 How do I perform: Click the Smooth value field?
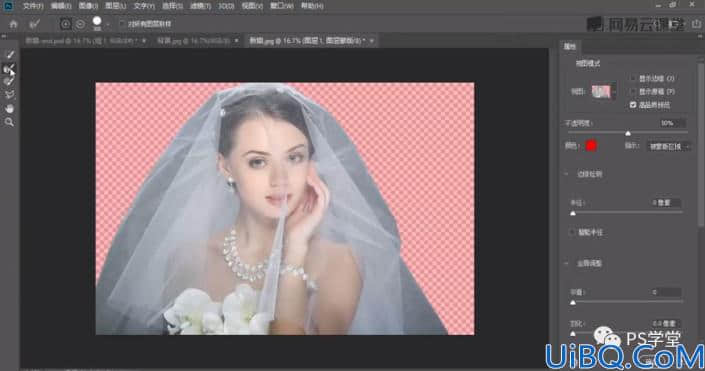(666, 292)
